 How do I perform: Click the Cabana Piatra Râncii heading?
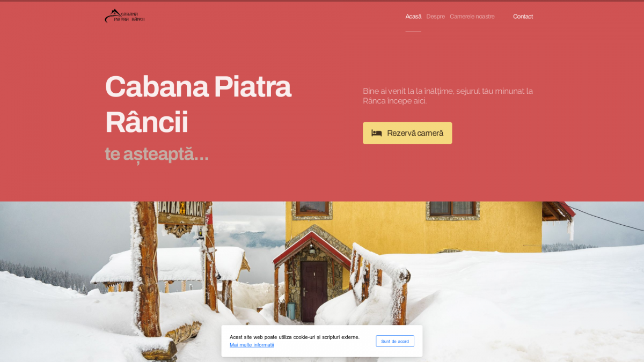click(x=198, y=104)
